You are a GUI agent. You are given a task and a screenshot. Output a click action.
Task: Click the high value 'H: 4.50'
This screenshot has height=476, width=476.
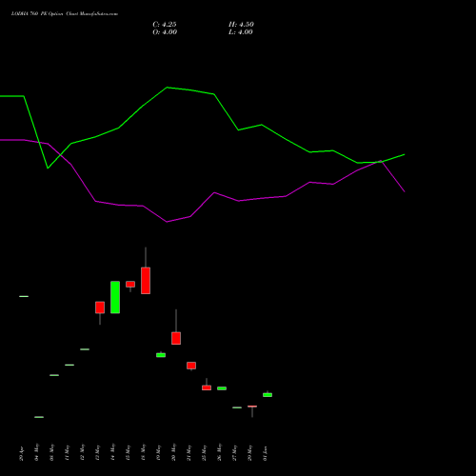(241, 25)
